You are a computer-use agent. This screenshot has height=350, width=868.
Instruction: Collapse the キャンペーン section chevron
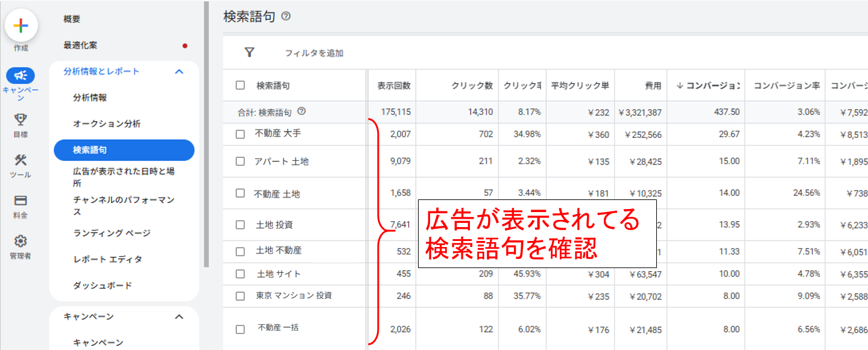(179, 317)
